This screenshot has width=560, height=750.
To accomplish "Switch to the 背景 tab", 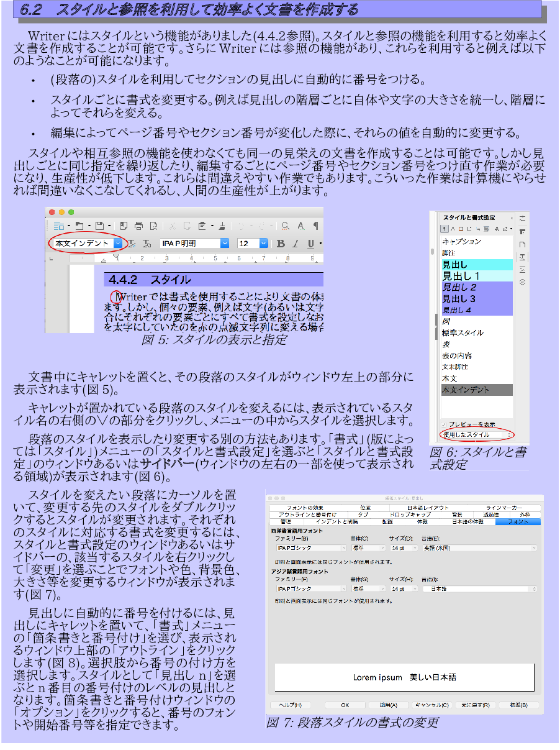I will click(457, 514).
